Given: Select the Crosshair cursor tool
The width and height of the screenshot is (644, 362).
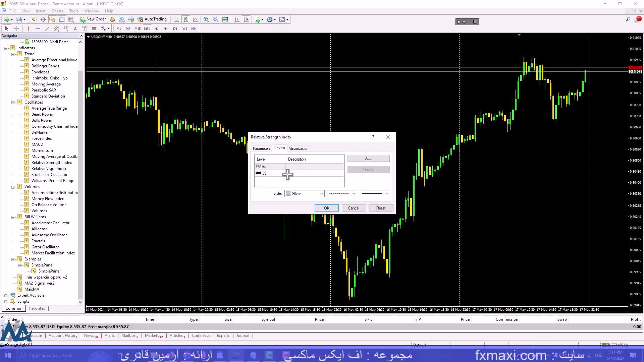Looking at the screenshot, I should click(16, 28).
